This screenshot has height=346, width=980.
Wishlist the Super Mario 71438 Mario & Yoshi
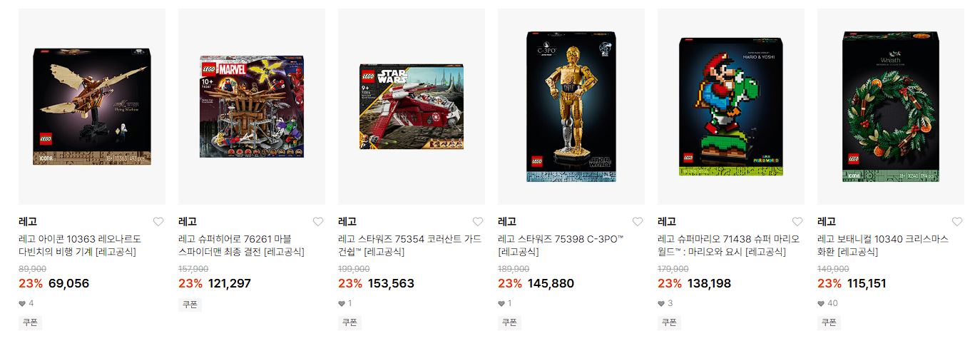797,222
